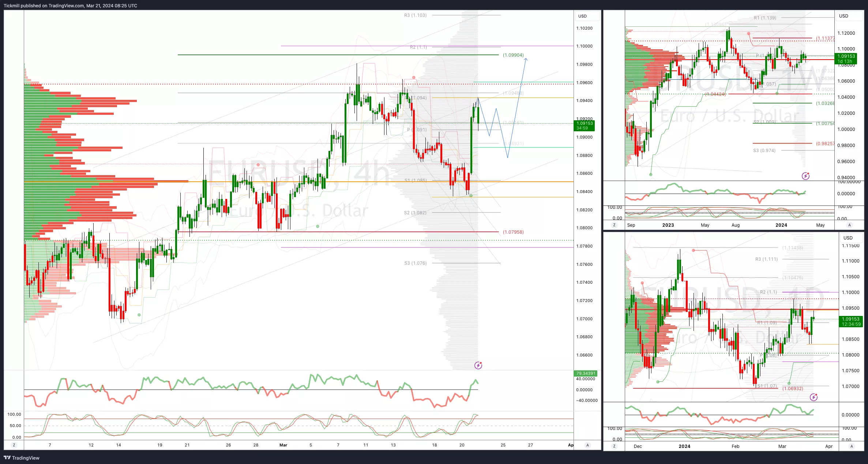This screenshot has width=868, height=464.
Task: Click the Mar label on main time axis
Action: coord(283,445)
